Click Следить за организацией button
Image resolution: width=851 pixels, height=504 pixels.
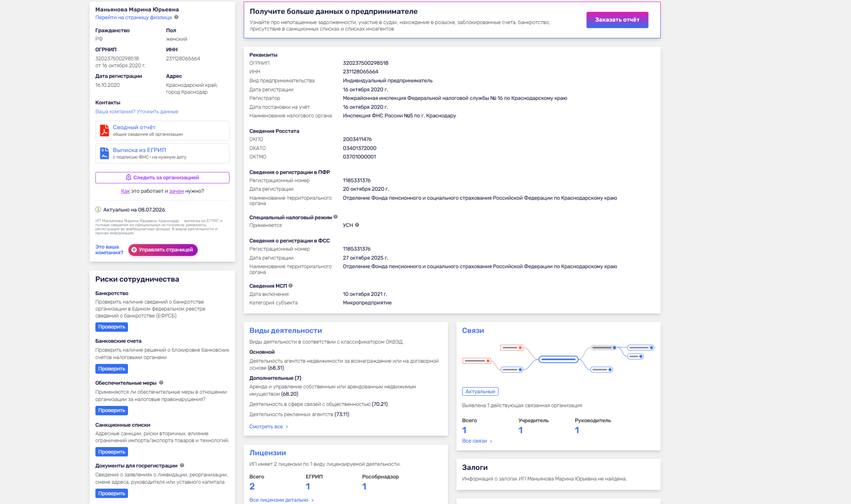[x=162, y=177]
